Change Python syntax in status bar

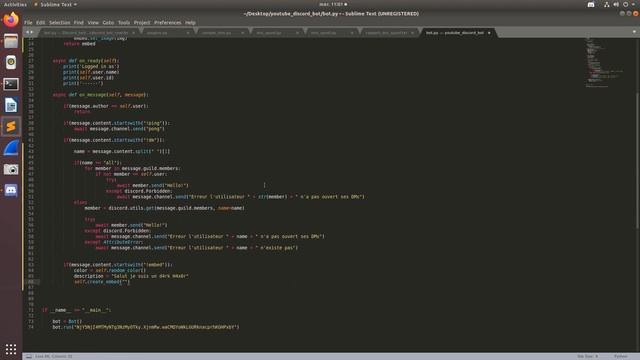click(x=620, y=356)
